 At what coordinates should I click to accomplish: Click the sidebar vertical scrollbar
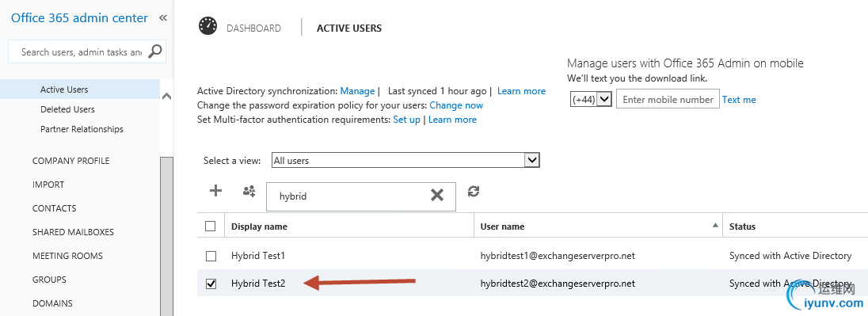[x=166, y=236]
